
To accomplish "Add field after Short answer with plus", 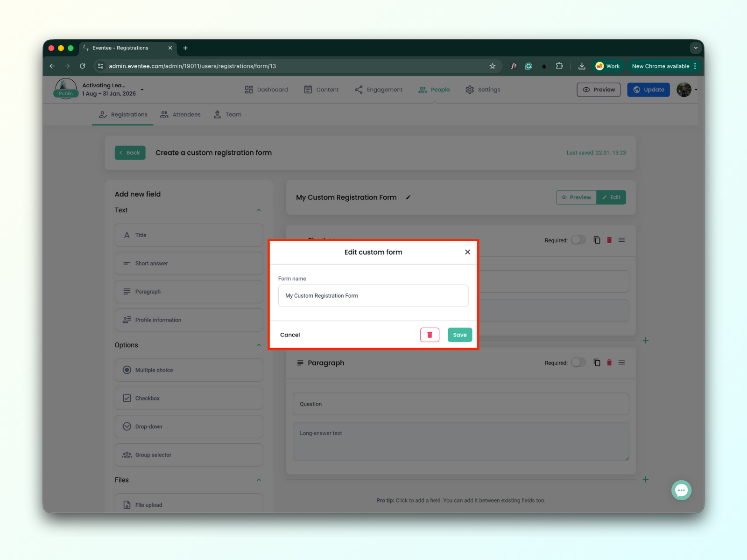I will pos(646,340).
